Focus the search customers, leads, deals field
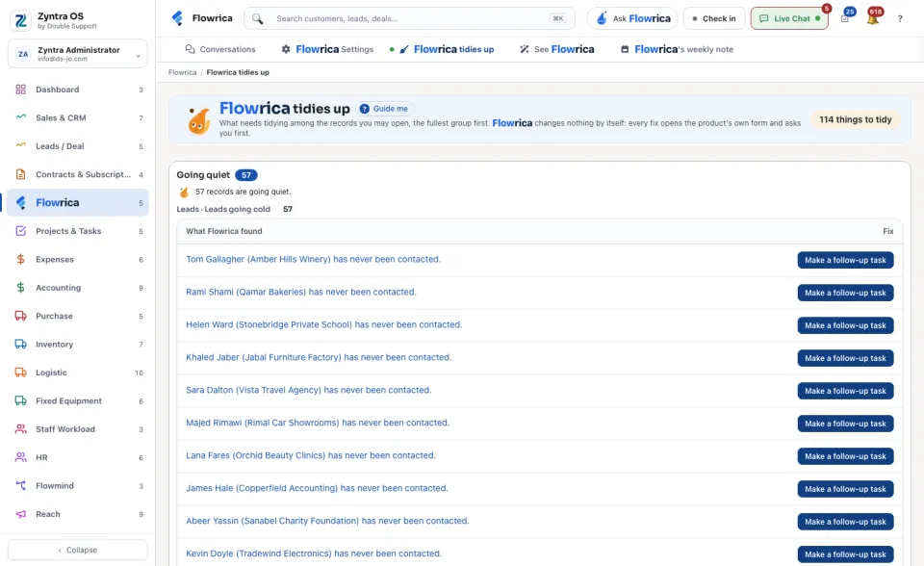924x566 pixels. (x=410, y=18)
